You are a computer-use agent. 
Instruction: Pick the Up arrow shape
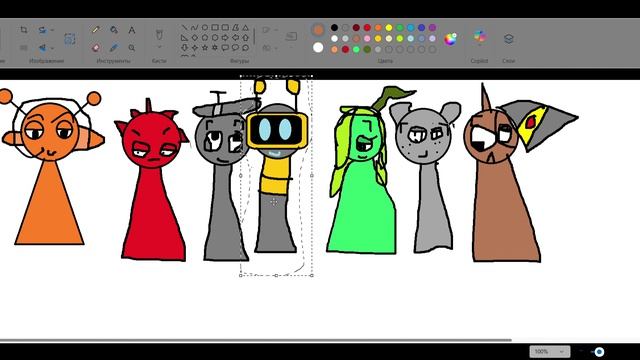pos(246,38)
